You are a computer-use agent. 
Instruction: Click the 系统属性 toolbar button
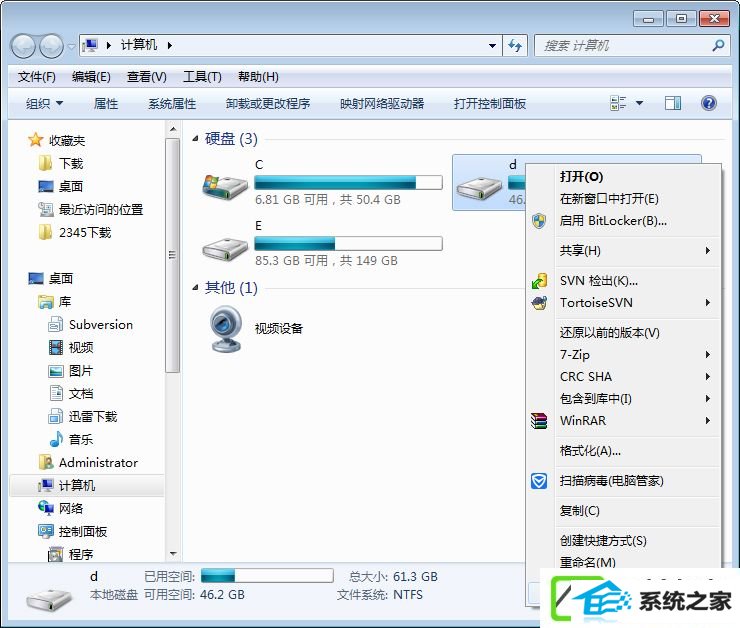(172, 103)
